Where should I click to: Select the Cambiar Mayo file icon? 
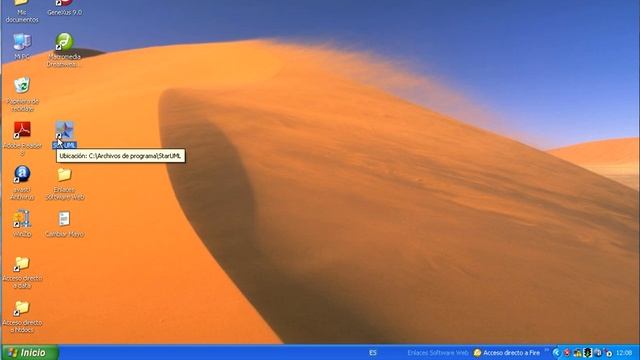pos(64,224)
